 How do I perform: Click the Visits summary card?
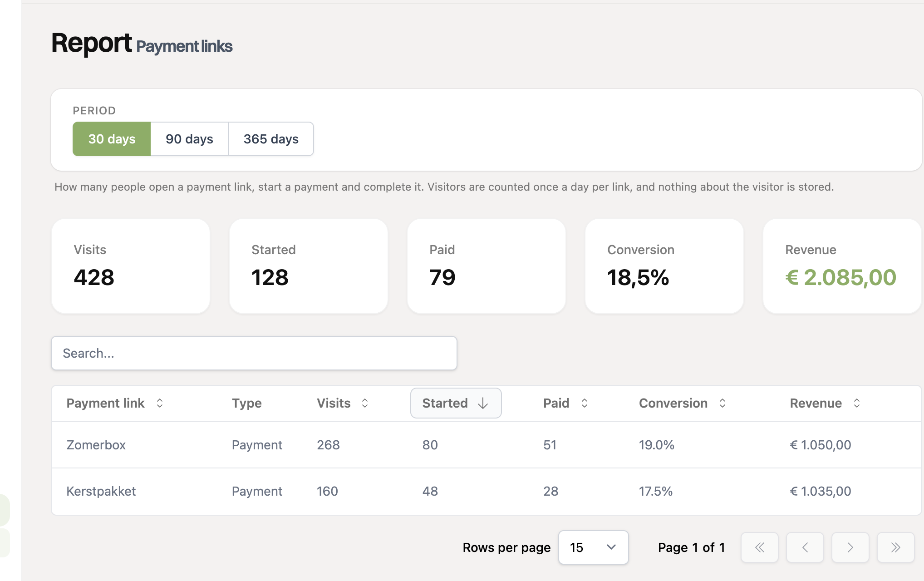click(x=131, y=266)
